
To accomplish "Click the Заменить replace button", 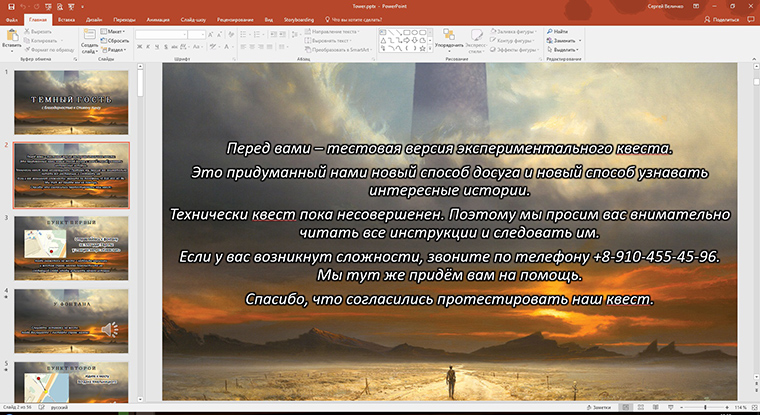I will point(563,41).
